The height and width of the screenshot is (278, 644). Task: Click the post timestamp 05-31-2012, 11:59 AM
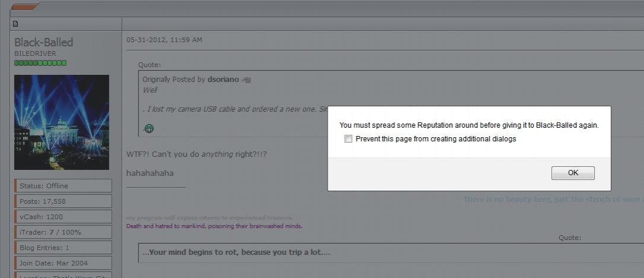pos(164,40)
